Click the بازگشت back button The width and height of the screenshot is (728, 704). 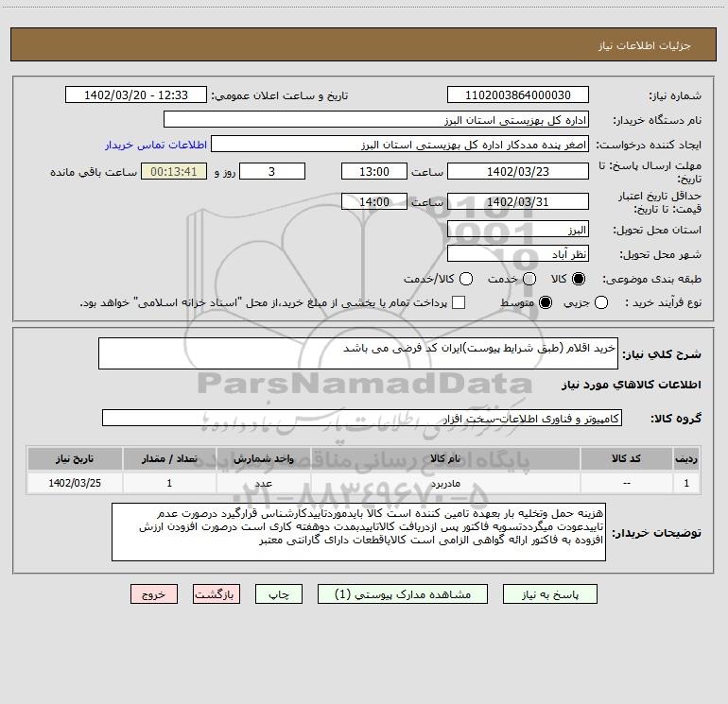(217, 594)
